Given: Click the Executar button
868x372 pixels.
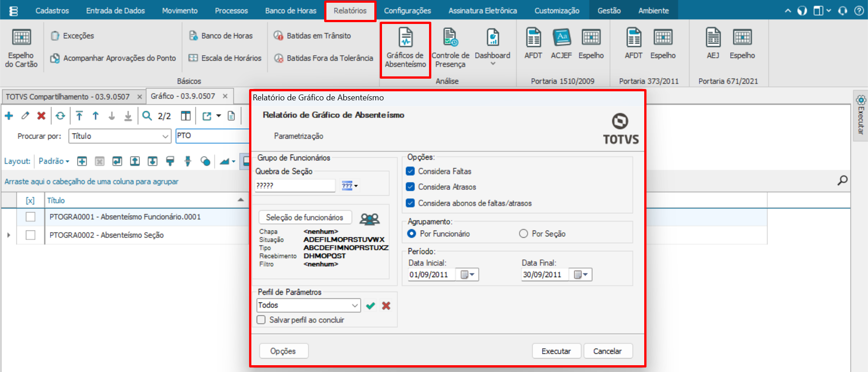Looking at the screenshot, I should click(x=556, y=351).
